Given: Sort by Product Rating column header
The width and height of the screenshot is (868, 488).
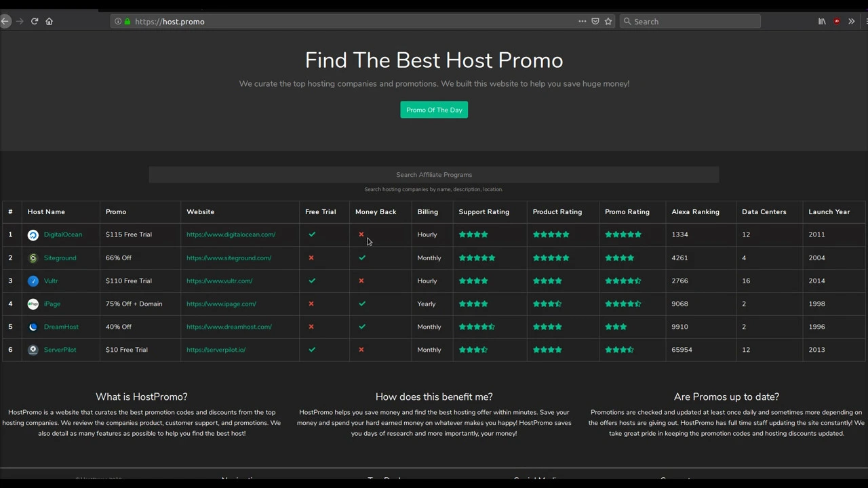Looking at the screenshot, I should coord(557,212).
